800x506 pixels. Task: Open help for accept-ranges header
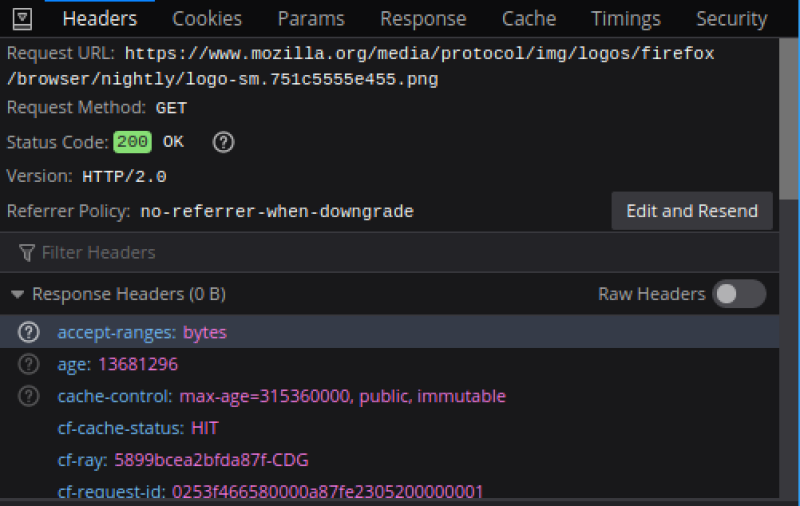tap(29, 332)
